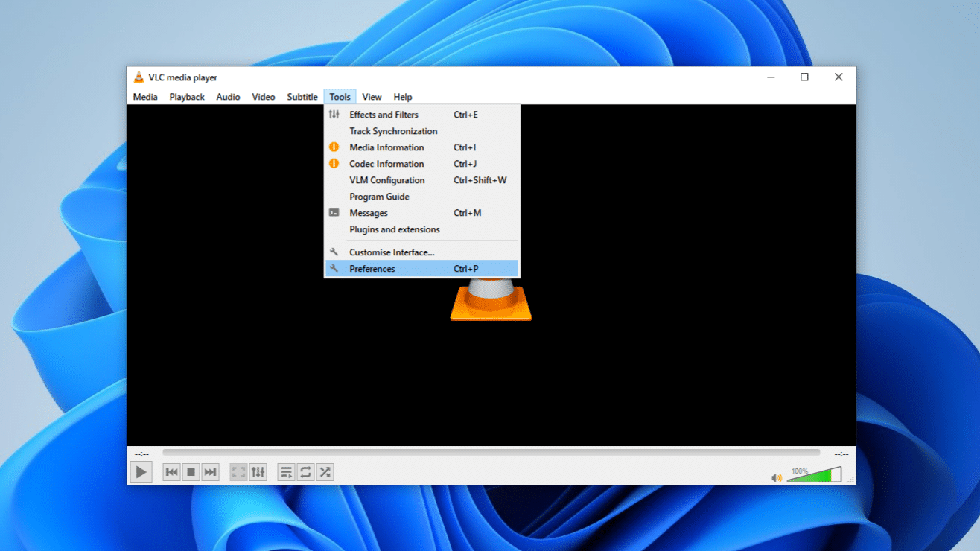Mute audio via speaker icon

click(x=777, y=477)
